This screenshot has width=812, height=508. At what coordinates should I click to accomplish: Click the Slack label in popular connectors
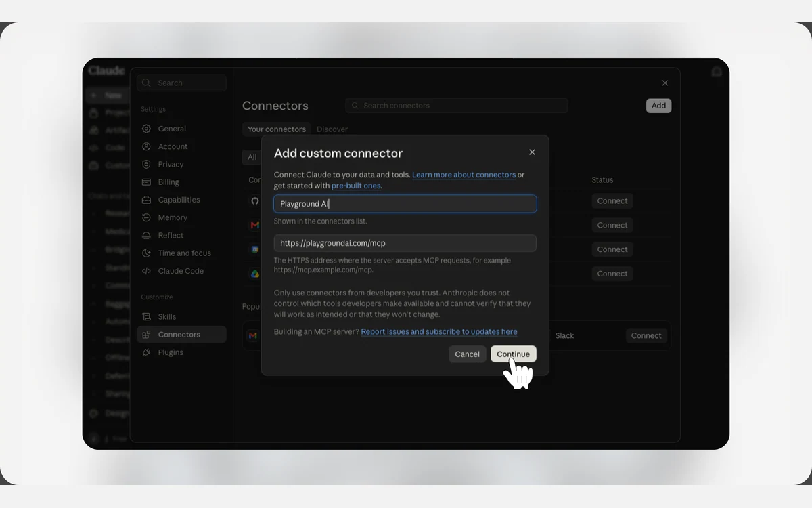point(564,336)
